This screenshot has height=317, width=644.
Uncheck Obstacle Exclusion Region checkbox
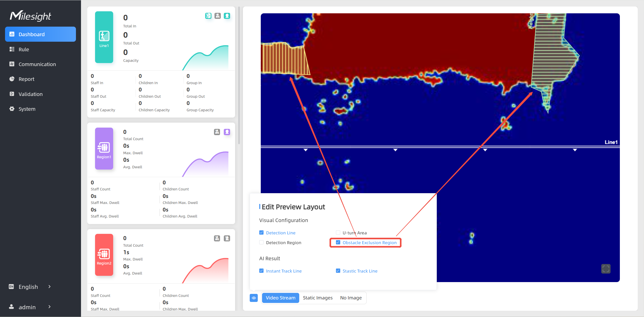(x=338, y=242)
